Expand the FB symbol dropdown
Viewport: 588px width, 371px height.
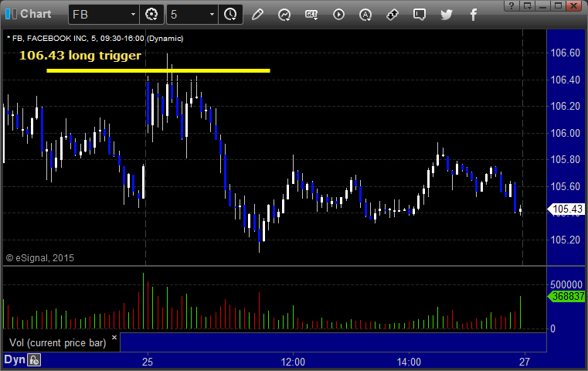(x=133, y=15)
